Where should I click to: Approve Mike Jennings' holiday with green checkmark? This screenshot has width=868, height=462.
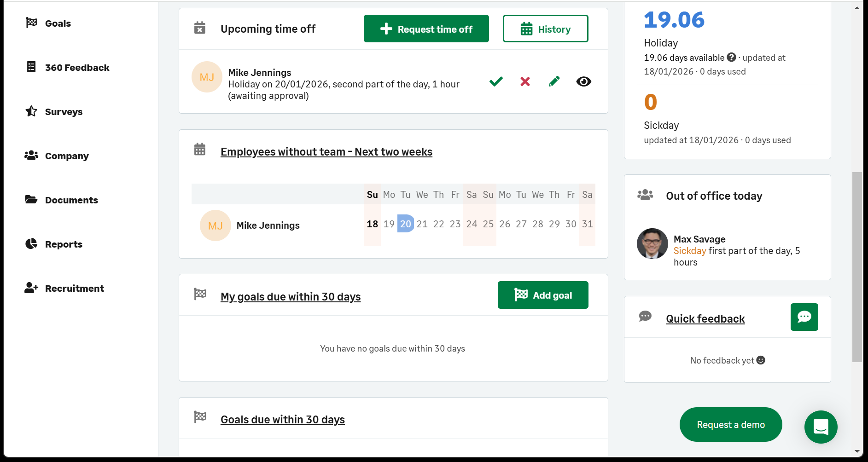(496, 81)
